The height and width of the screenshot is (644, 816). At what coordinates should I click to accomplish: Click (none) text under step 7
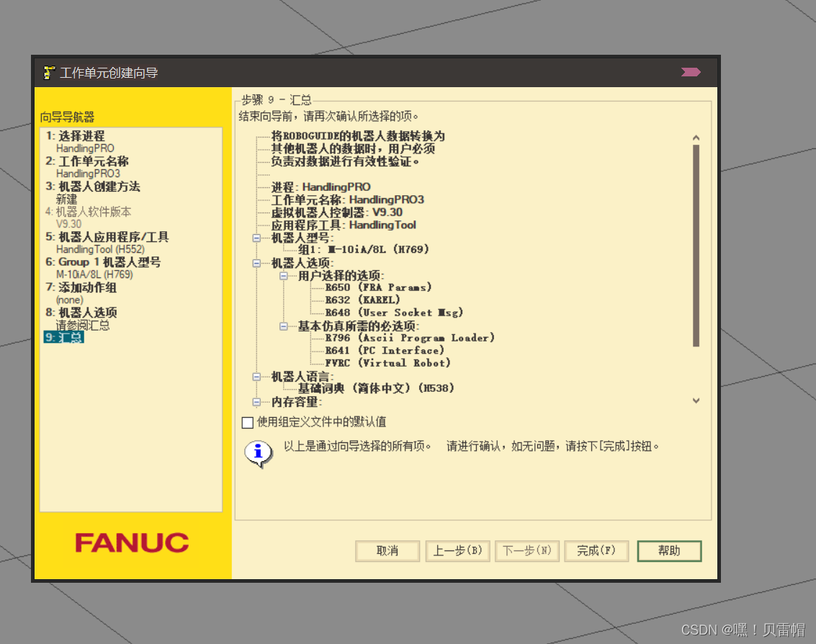(69, 300)
